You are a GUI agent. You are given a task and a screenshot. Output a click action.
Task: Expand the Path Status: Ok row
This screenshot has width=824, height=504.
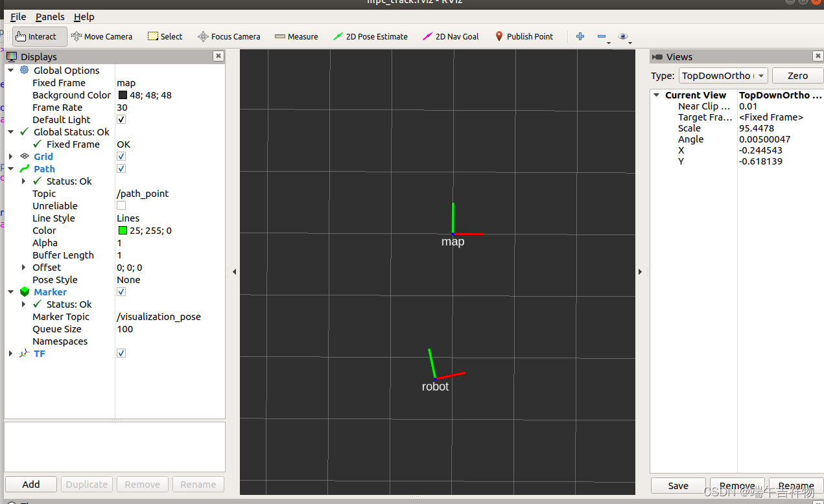pyautogui.click(x=24, y=181)
